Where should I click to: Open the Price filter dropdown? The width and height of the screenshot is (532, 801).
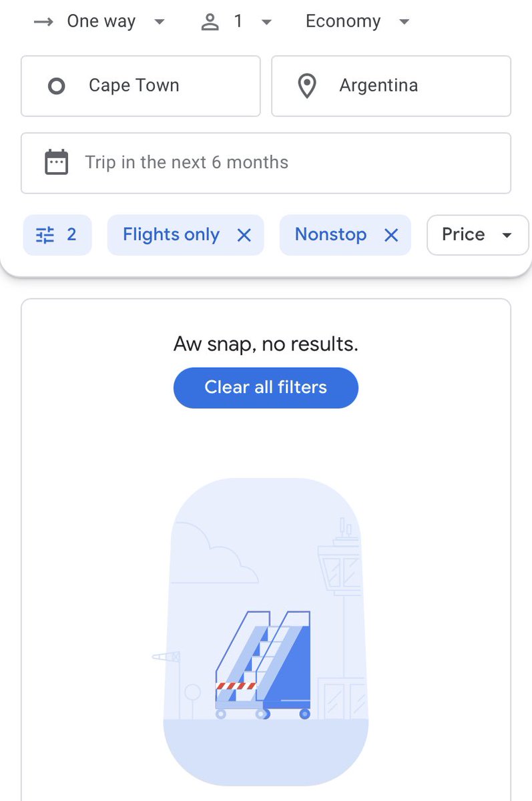pos(477,235)
